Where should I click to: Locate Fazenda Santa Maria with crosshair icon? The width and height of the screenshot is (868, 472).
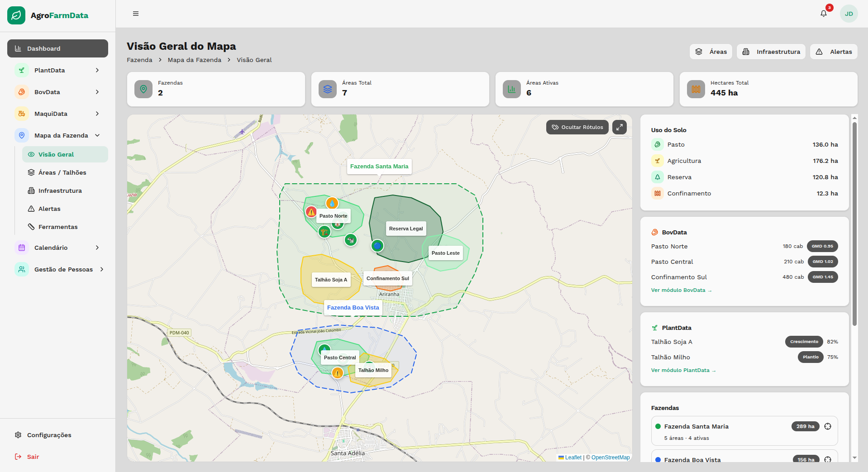click(828, 426)
